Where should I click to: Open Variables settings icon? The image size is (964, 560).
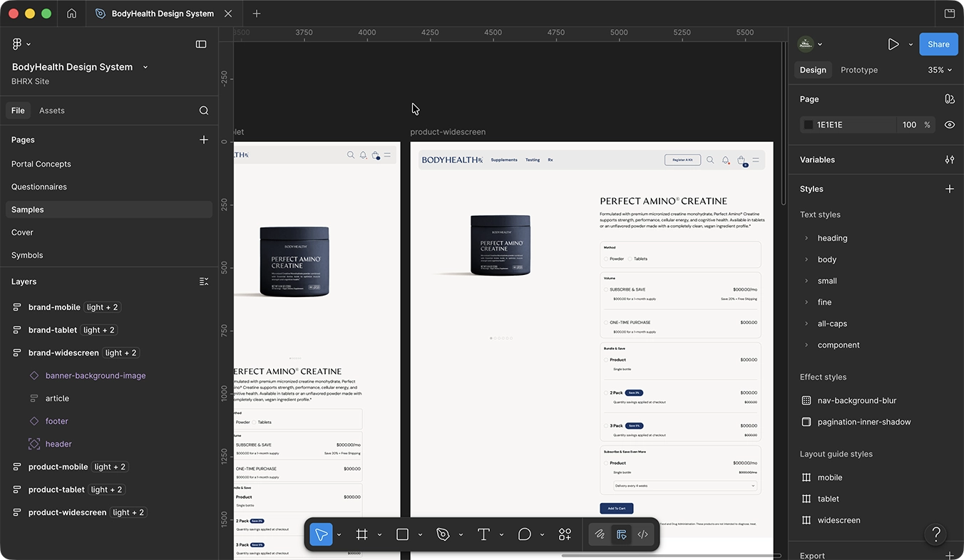coord(950,160)
